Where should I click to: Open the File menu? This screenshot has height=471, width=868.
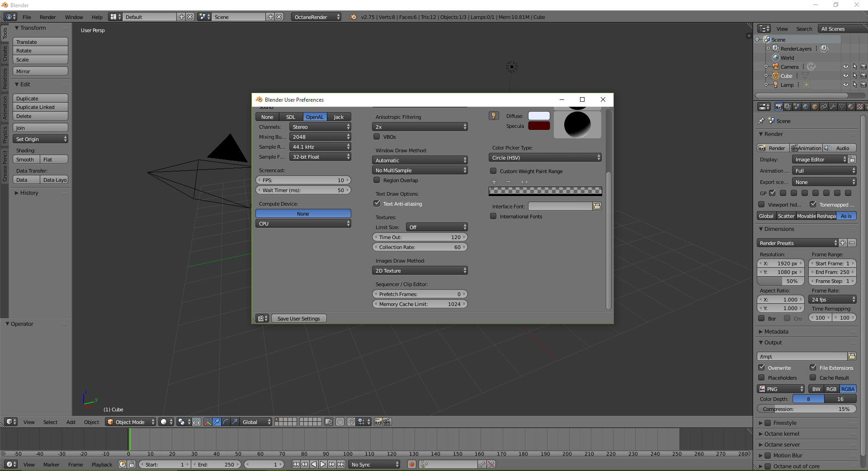point(27,17)
